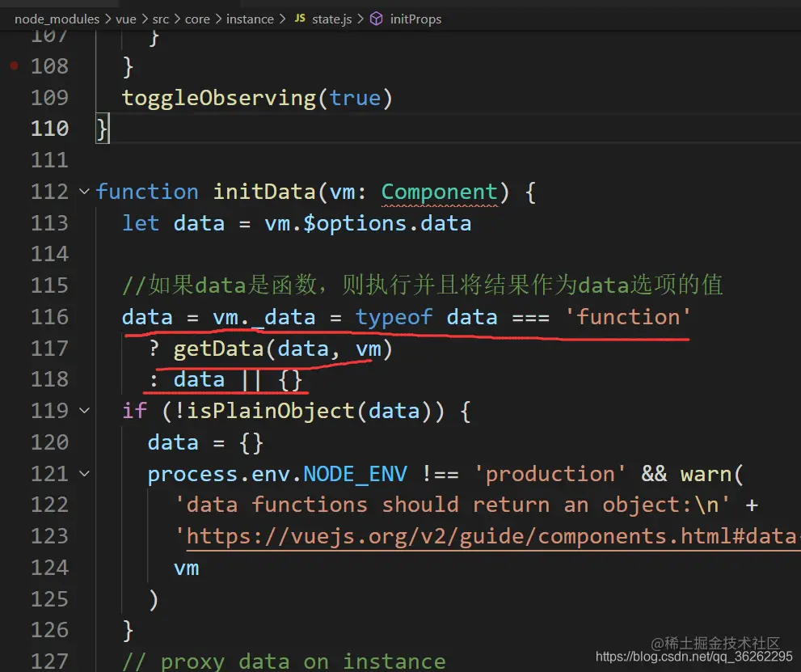Click line number 127
Screen dimensions: 801x672
click(x=49, y=661)
